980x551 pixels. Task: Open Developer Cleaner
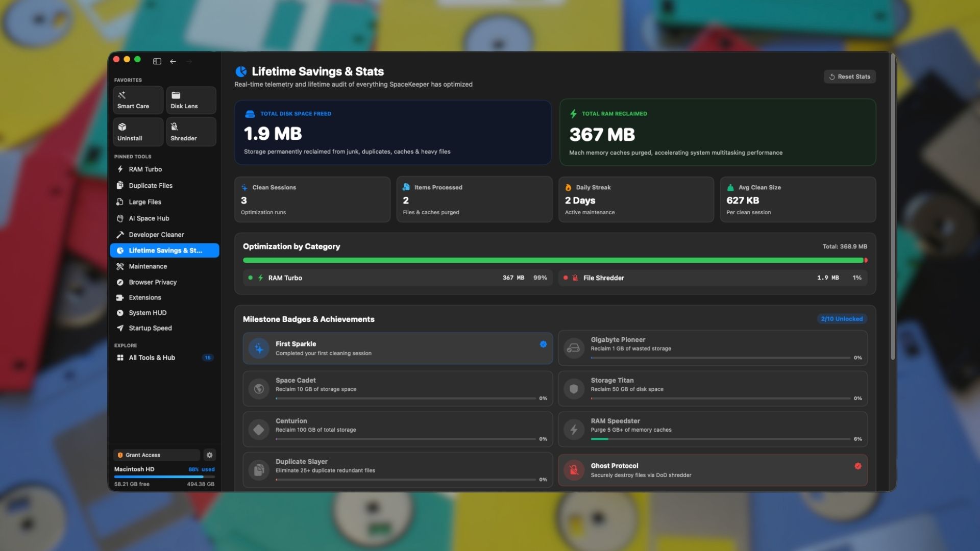(164, 235)
